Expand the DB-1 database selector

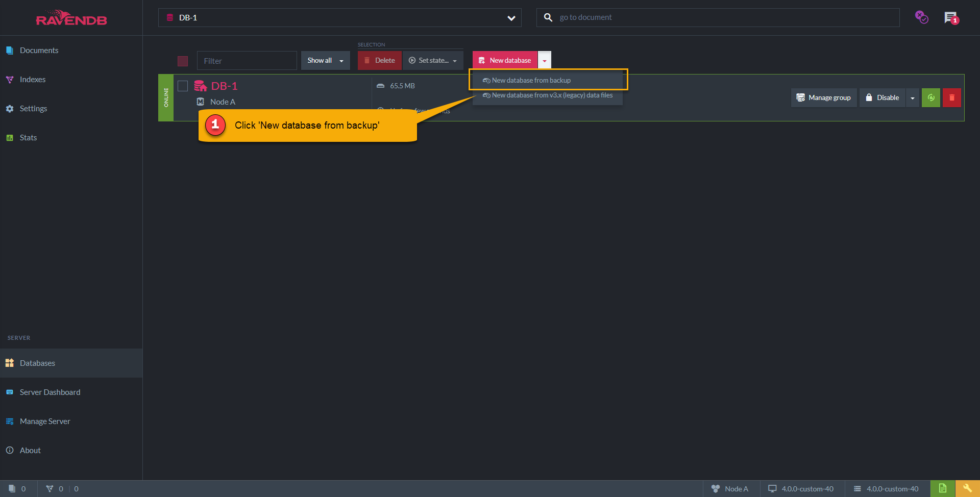pos(340,18)
